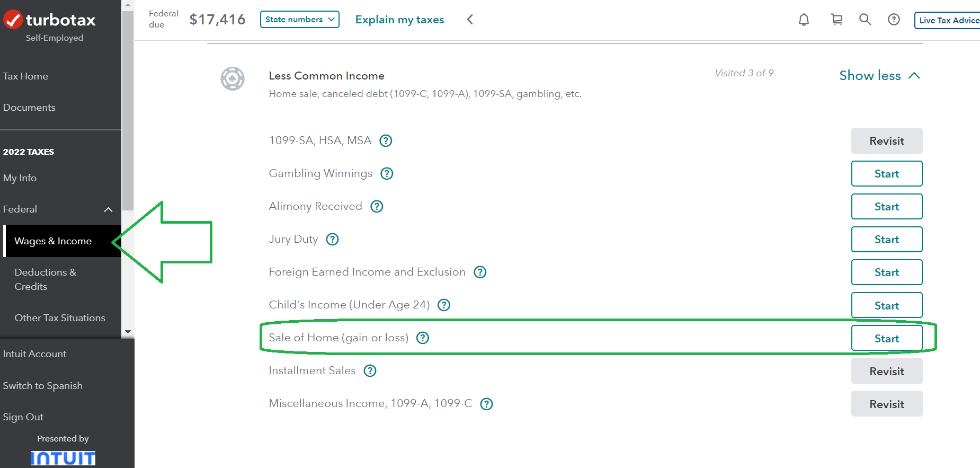Image resolution: width=980 pixels, height=468 pixels.
Task: Open the help question mark in header
Action: point(894,20)
